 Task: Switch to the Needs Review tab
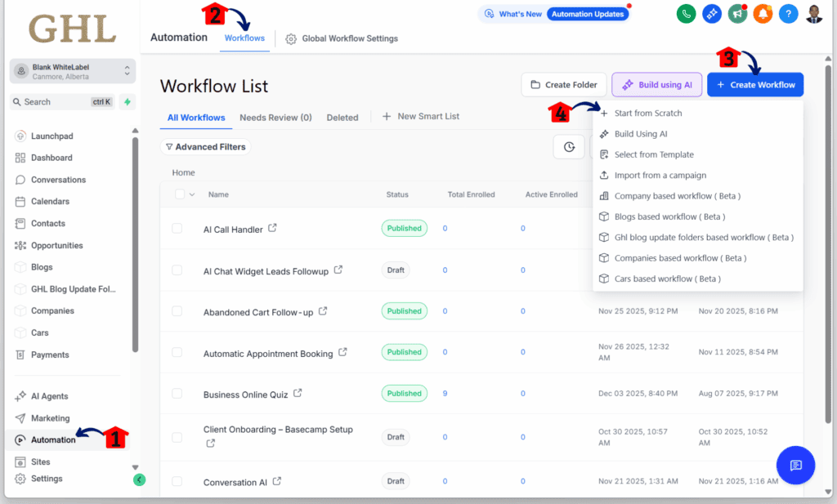(275, 117)
